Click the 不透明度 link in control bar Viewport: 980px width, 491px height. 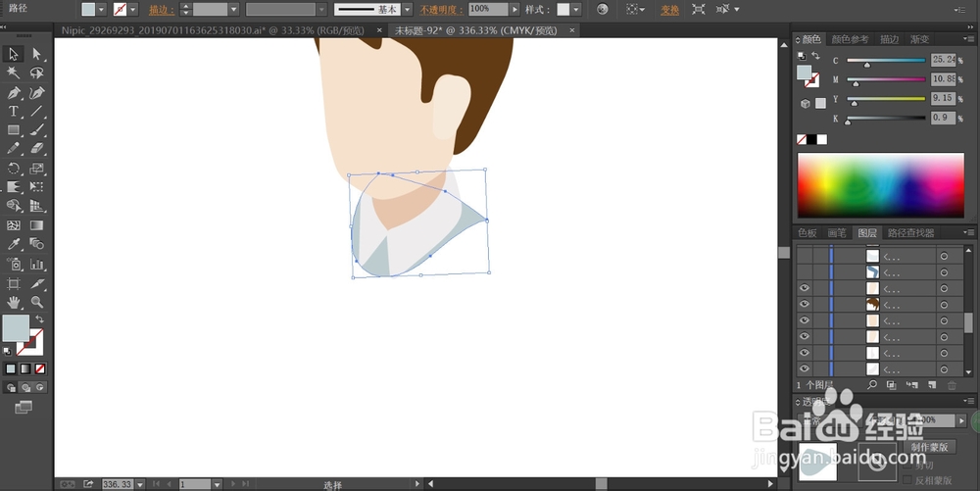pyautogui.click(x=441, y=10)
